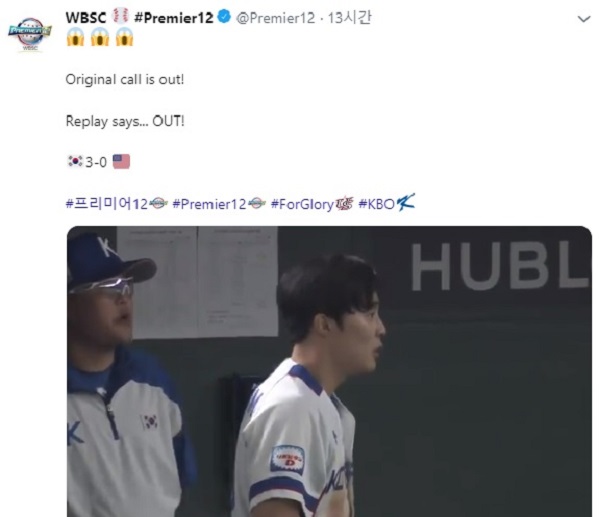Open the #ForGlory hashtag
Screen dimensions: 600x517
click(302, 204)
